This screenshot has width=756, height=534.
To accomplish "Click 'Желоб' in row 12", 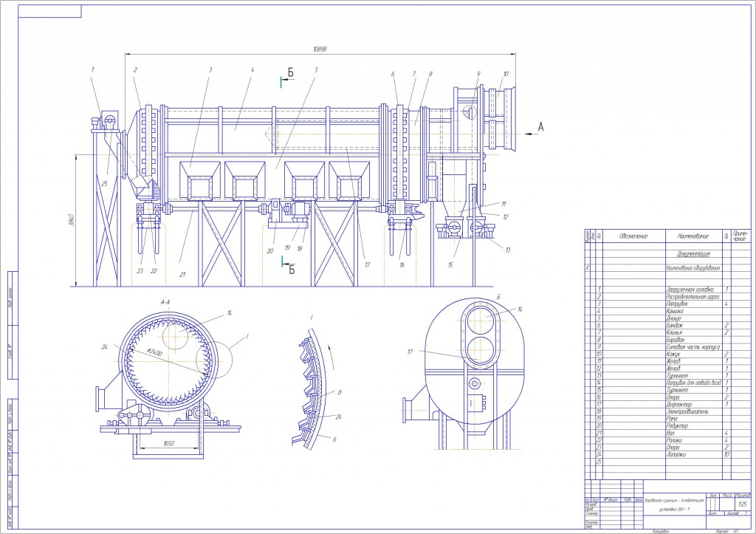I will point(673,369).
